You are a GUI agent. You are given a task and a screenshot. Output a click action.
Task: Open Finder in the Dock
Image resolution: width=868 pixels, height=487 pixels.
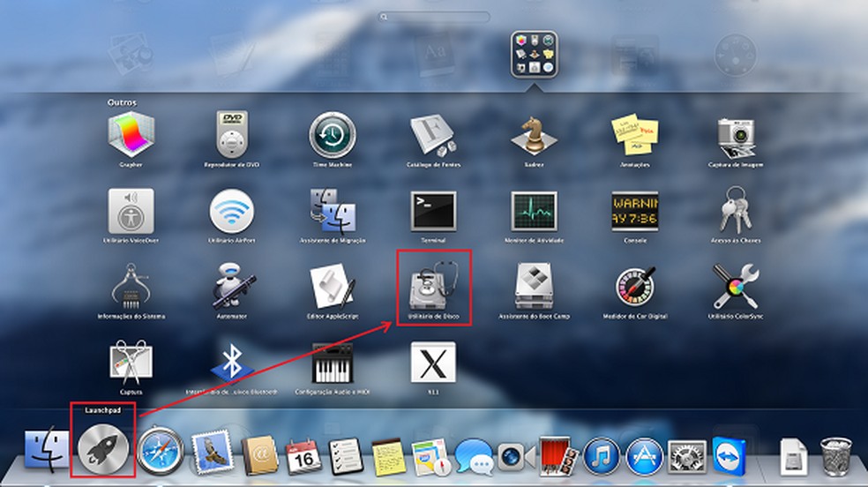coord(47,451)
